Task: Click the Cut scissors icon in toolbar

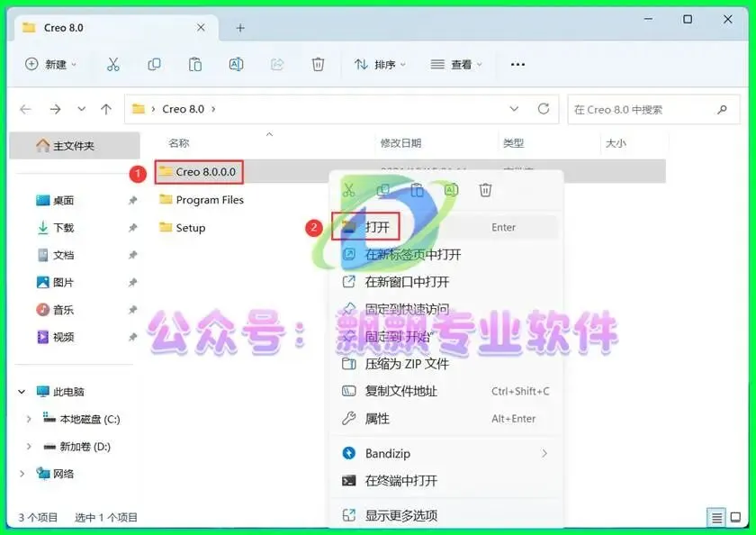Action: click(112, 64)
